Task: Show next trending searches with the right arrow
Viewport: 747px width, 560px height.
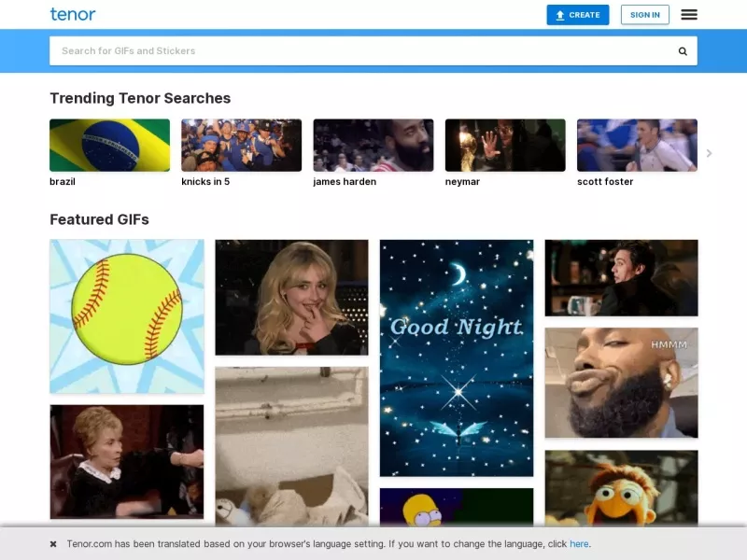Action: pos(709,153)
